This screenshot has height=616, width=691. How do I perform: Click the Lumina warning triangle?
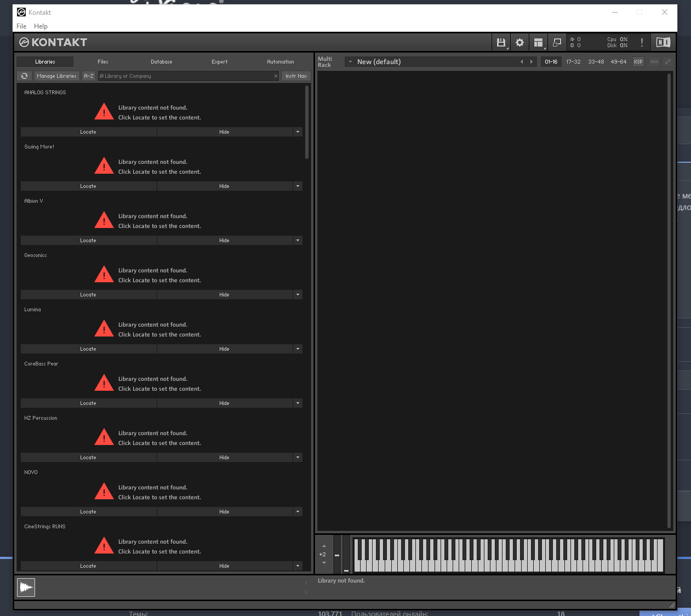click(x=104, y=329)
